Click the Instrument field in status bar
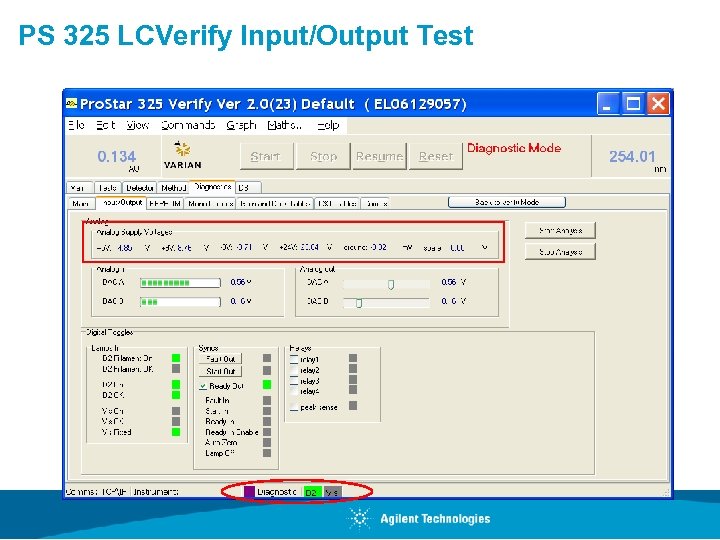Image resolution: width=720 pixels, height=540 pixels. (x=155, y=492)
